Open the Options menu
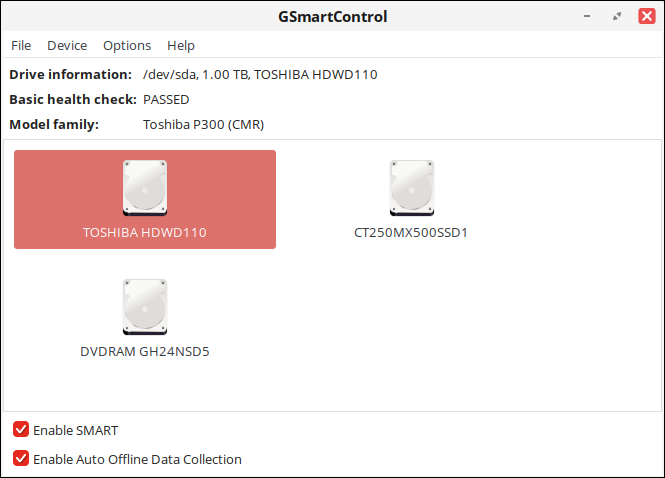The image size is (665, 478). click(127, 45)
